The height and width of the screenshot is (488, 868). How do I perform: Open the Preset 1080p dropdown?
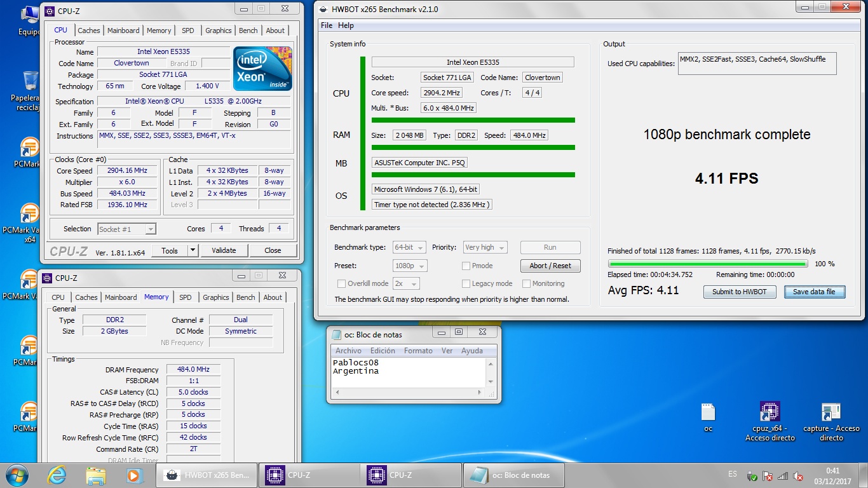(410, 266)
